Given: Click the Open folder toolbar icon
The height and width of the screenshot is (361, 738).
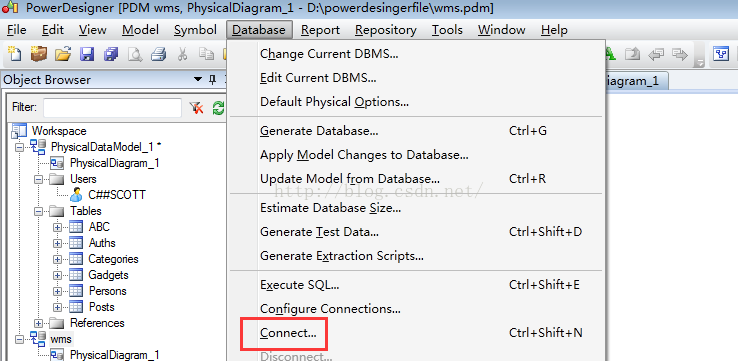Looking at the screenshot, I should click(63, 54).
